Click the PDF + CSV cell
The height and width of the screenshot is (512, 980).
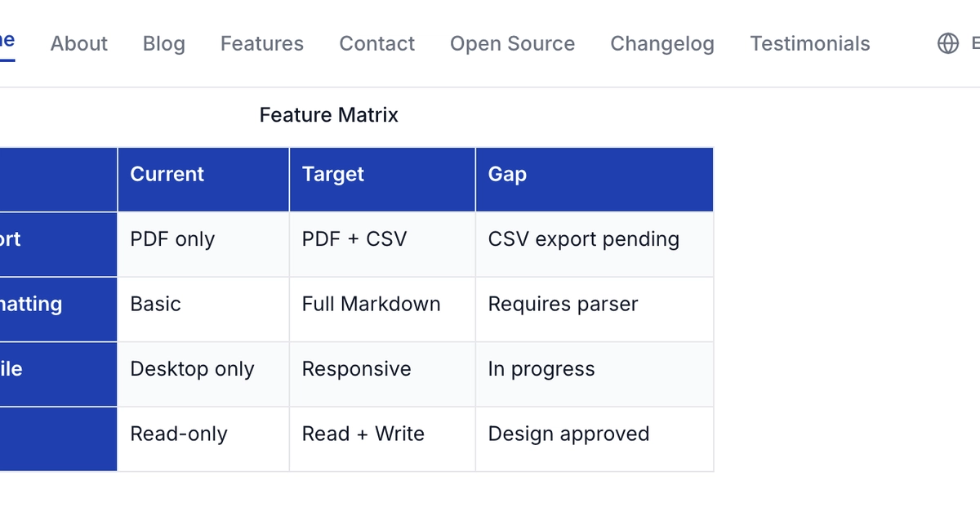pos(382,244)
